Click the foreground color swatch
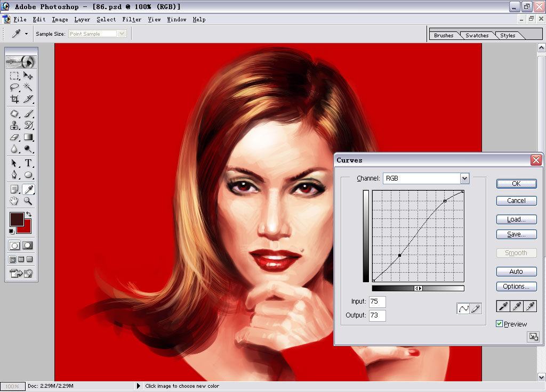The image size is (546, 392). (x=17, y=219)
